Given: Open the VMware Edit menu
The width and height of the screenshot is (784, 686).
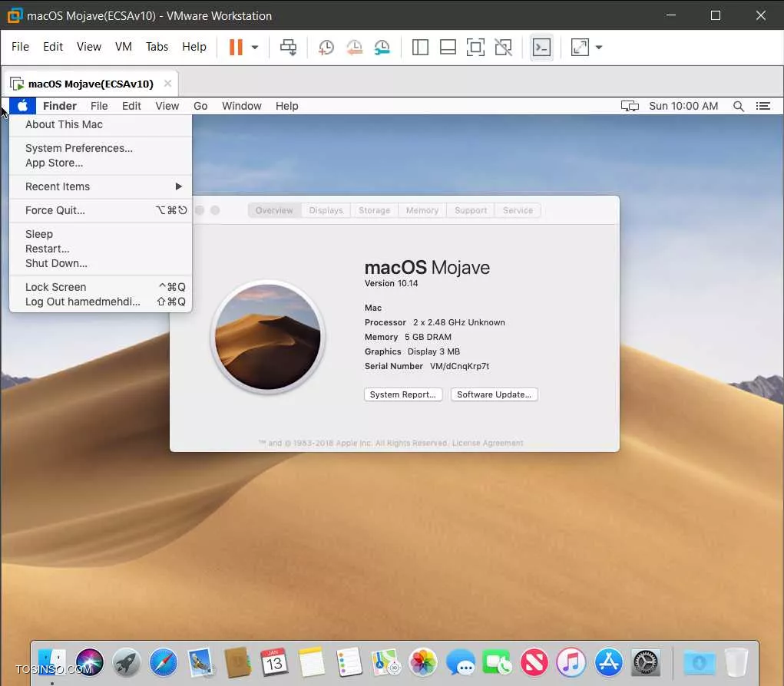Looking at the screenshot, I should (53, 47).
